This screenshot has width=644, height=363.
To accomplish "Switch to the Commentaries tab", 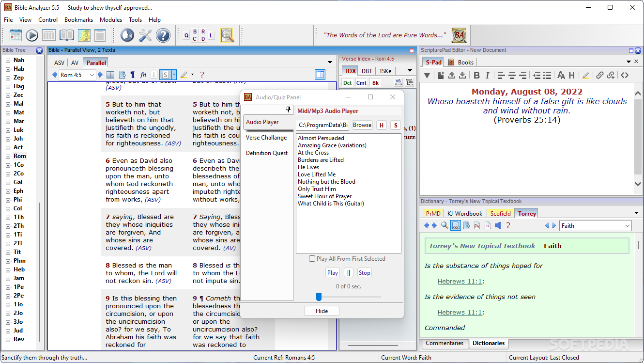I will pyautogui.click(x=445, y=343).
